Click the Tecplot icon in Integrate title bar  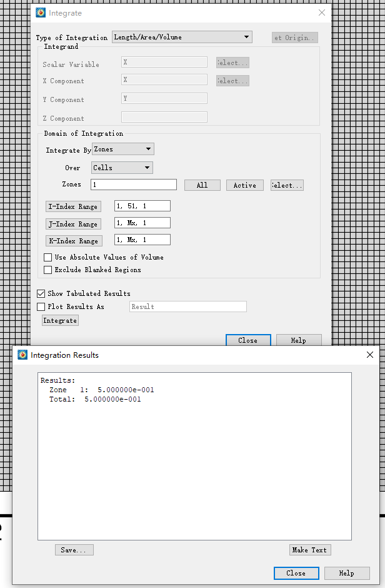point(41,13)
